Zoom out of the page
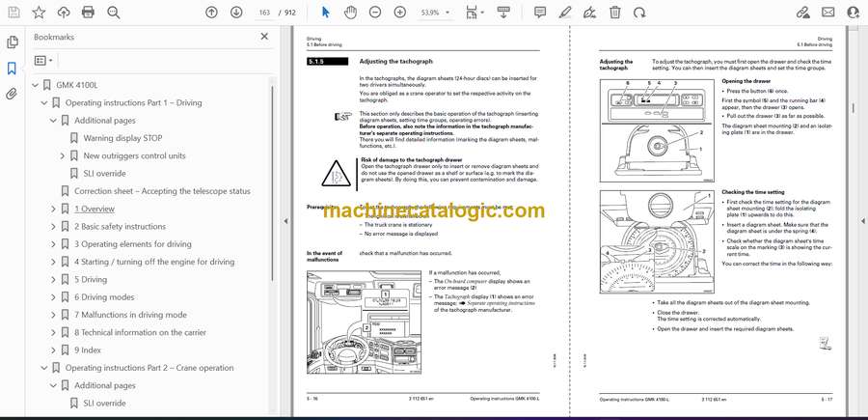 coord(375,13)
